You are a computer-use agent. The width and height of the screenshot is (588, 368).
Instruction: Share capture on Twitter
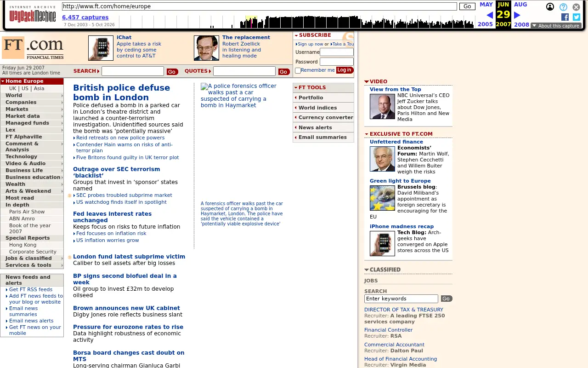[577, 17]
